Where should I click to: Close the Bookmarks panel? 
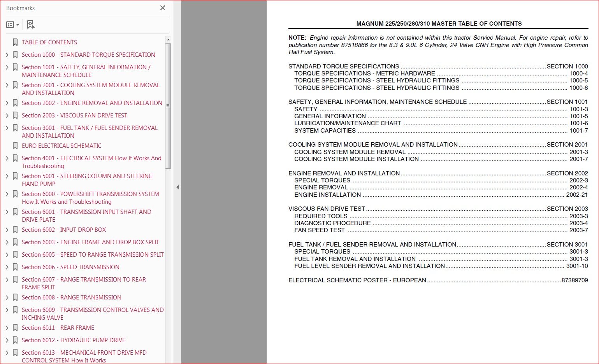(163, 8)
